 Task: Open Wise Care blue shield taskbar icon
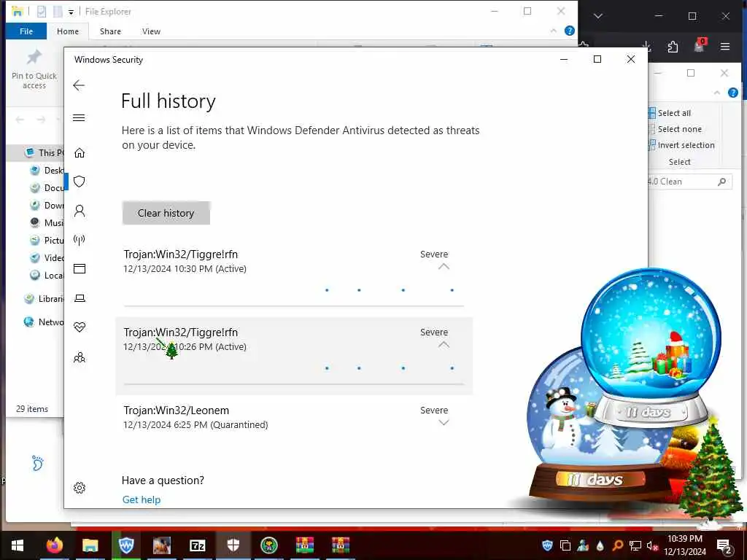coord(125,545)
